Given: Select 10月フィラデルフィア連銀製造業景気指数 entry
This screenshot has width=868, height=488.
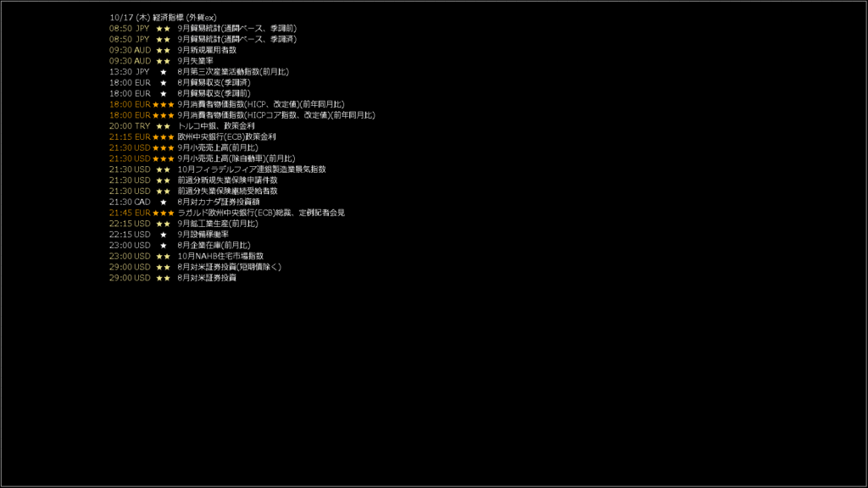Looking at the screenshot, I should click(x=252, y=169).
